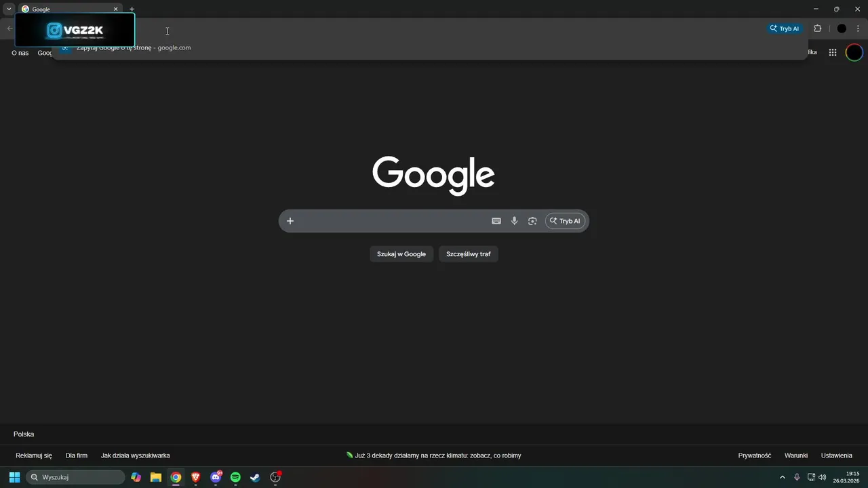Search by image with the Lens icon
The width and height of the screenshot is (868, 488).
532,221
